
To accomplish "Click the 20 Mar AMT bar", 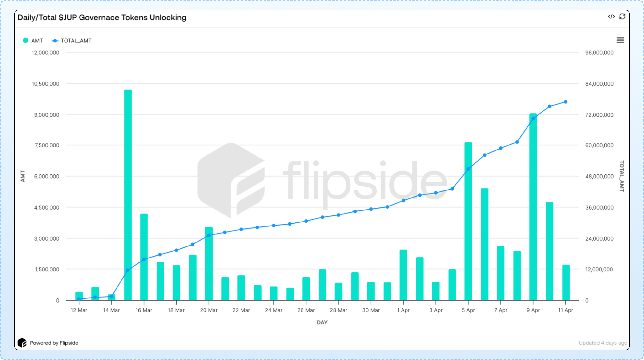I will pos(209,264).
